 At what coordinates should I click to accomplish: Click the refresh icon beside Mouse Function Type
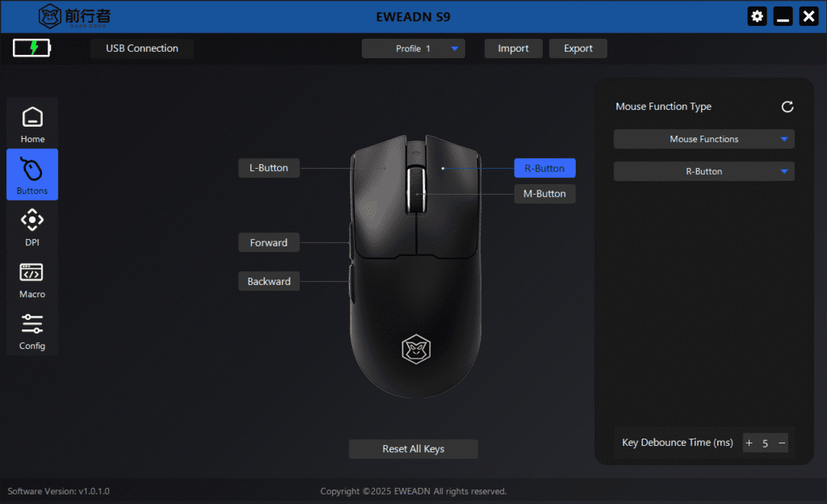pyautogui.click(x=787, y=107)
